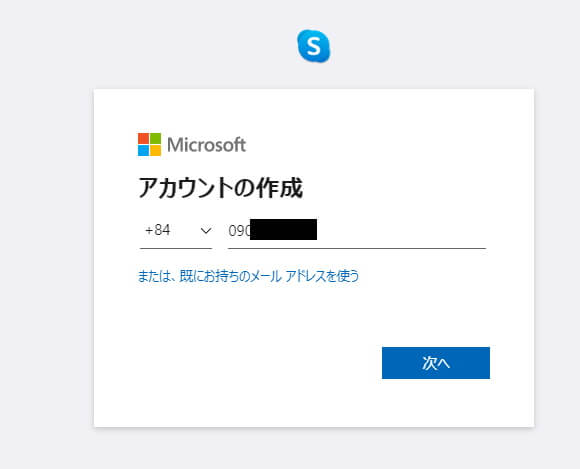The height and width of the screenshot is (469, 580).
Task: Click the green square in Microsoft logo
Action: 156,139
